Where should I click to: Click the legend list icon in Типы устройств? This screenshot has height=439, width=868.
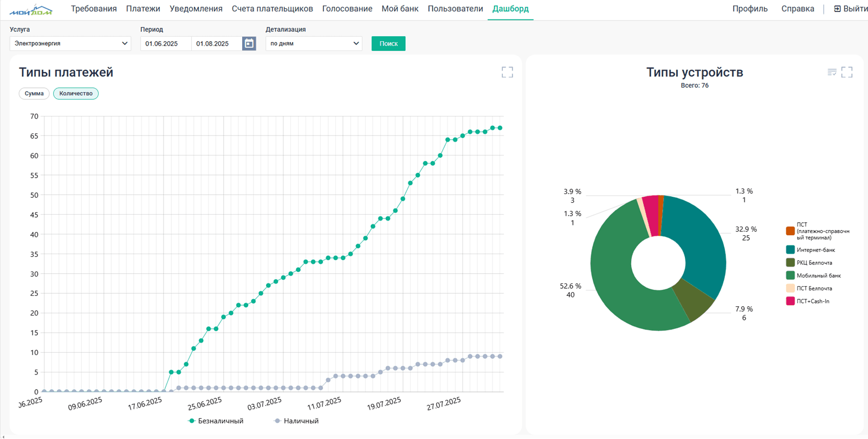(832, 72)
